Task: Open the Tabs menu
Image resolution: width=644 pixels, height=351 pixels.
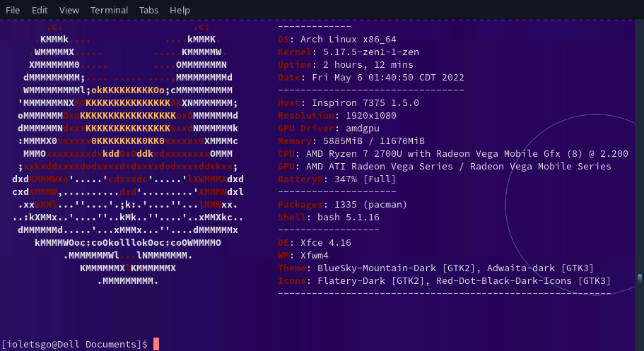Action: coord(148,10)
